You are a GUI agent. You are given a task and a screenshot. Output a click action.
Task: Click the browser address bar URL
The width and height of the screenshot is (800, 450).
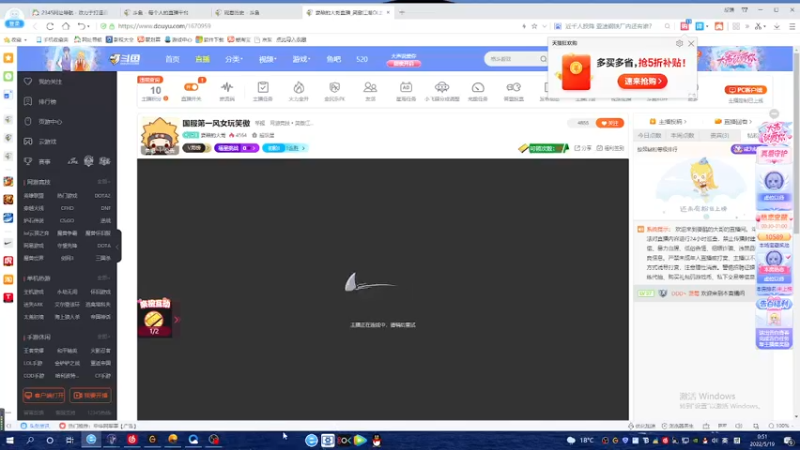point(164,26)
